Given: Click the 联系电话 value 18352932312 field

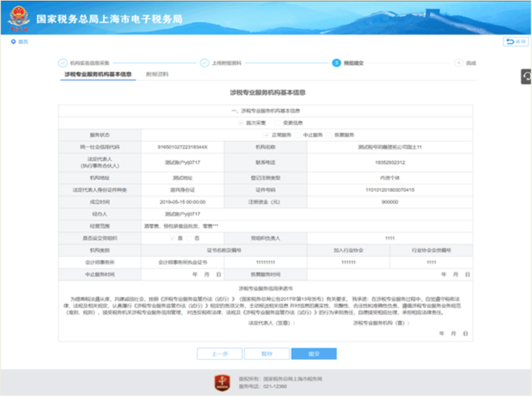Looking at the screenshot, I should pos(389,162).
